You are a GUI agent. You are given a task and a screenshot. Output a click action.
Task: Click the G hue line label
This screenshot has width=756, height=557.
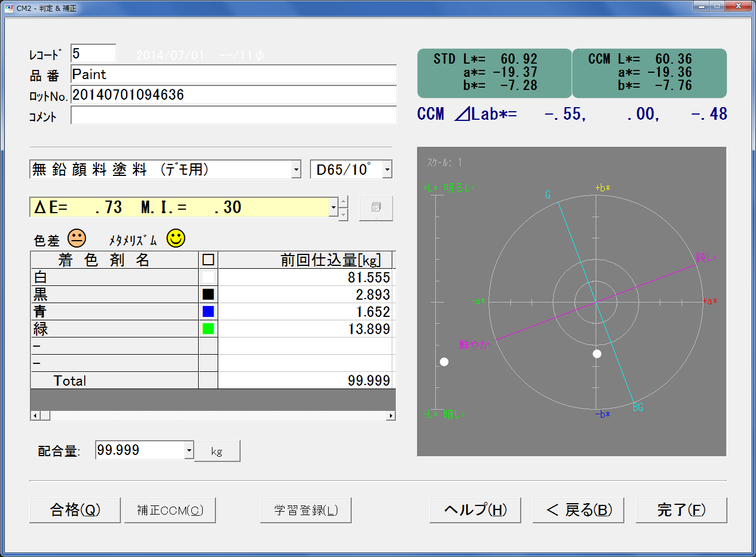point(548,195)
